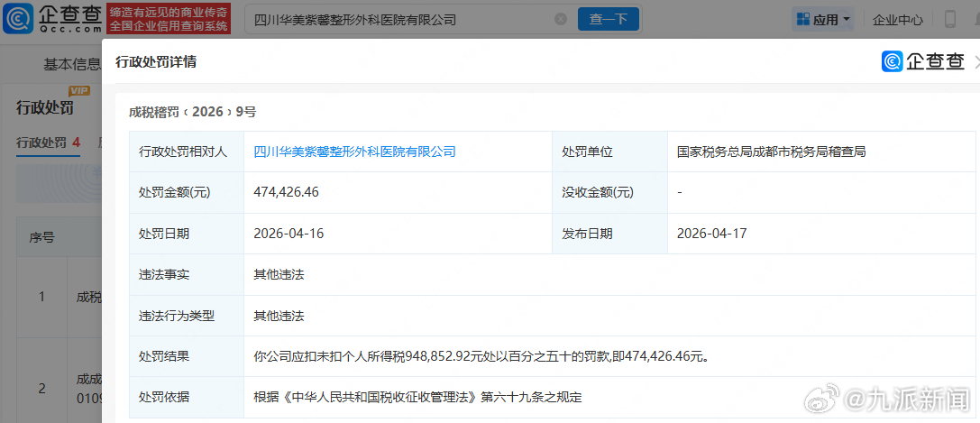The height and width of the screenshot is (423, 980).
Task: Click the 处罚结果 description text
Action: pos(481,357)
